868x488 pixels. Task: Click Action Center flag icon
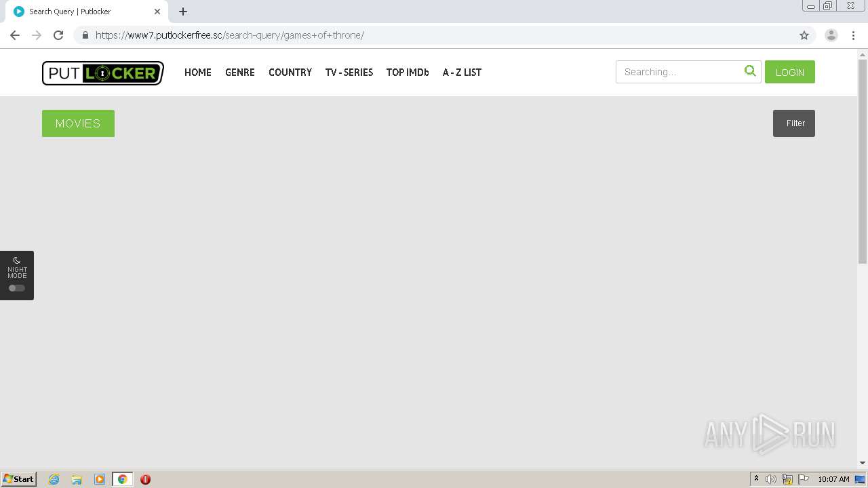coord(804,479)
